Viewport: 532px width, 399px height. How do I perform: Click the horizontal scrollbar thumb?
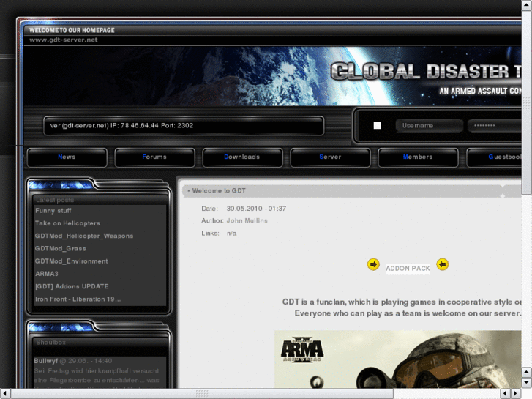202,394
